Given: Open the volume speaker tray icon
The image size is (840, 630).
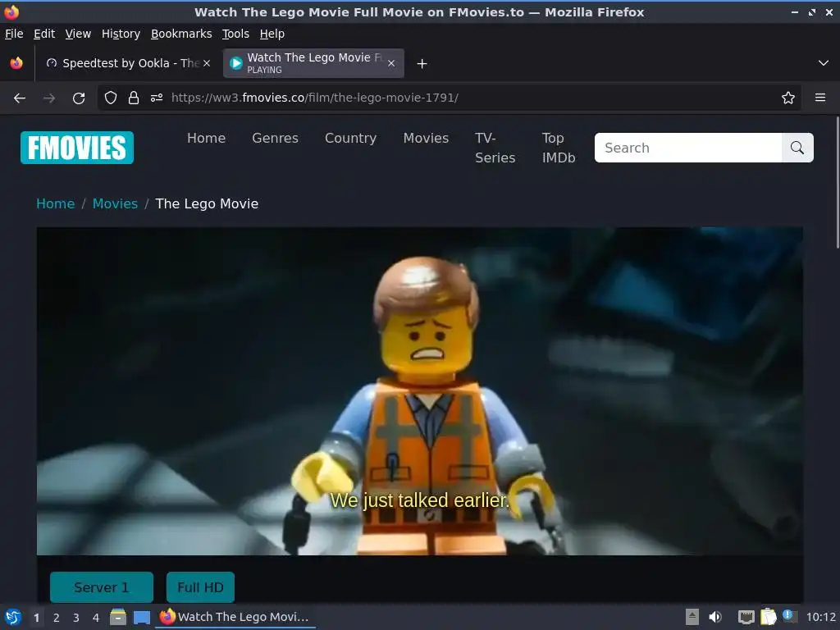Looking at the screenshot, I should click(715, 617).
